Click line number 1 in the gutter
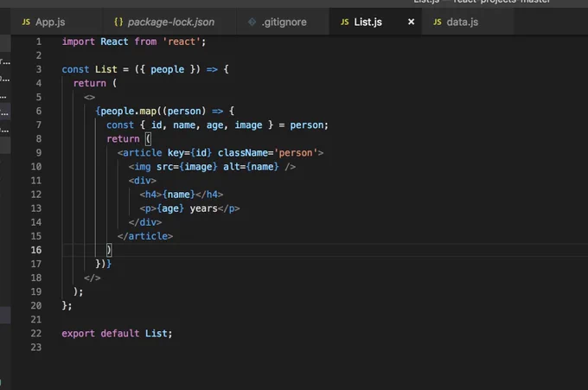Image resolution: width=588 pixels, height=390 pixels. point(39,42)
